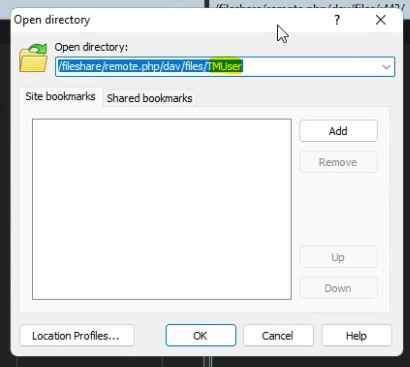The image size is (410, 367).
Task: Click the question mark help icon in title bar
Action: [x=337, y=20]
